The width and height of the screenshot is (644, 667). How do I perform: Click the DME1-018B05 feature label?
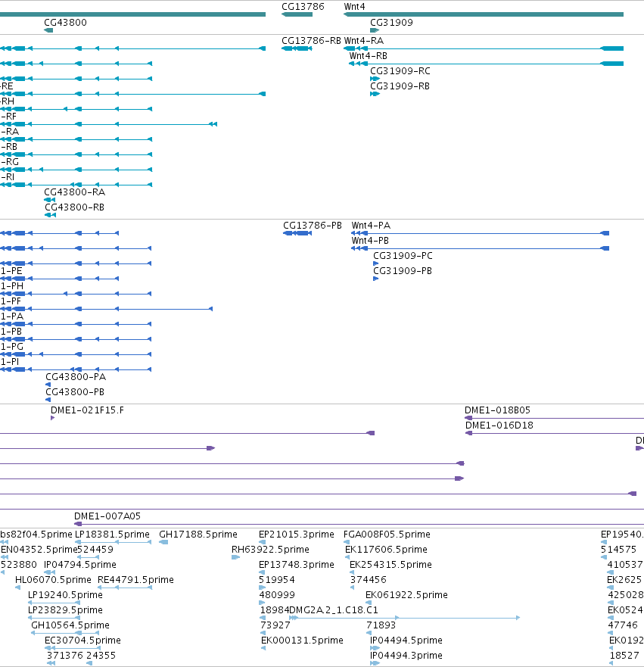[497, 410]
